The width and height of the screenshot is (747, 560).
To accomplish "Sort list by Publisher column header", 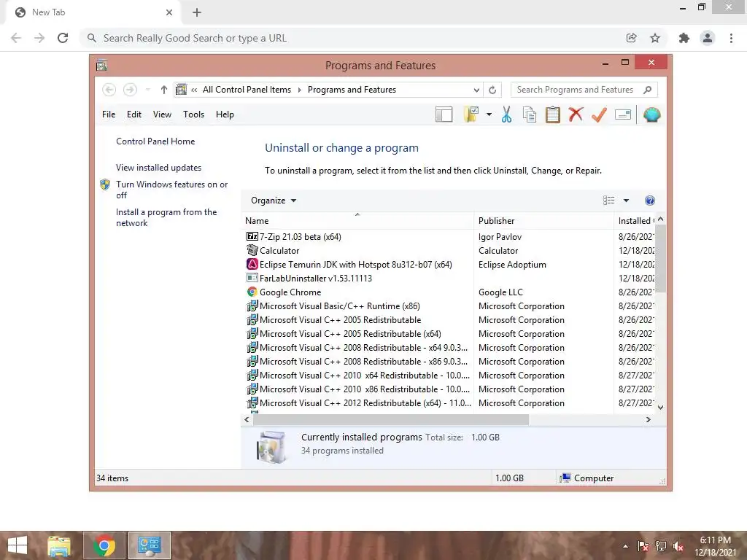I will coord(544,221).
